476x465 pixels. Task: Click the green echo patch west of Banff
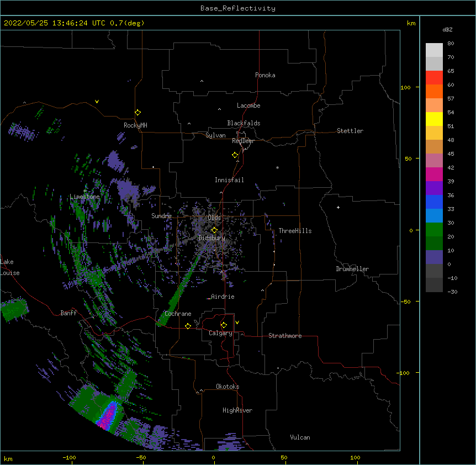(14, 310)
